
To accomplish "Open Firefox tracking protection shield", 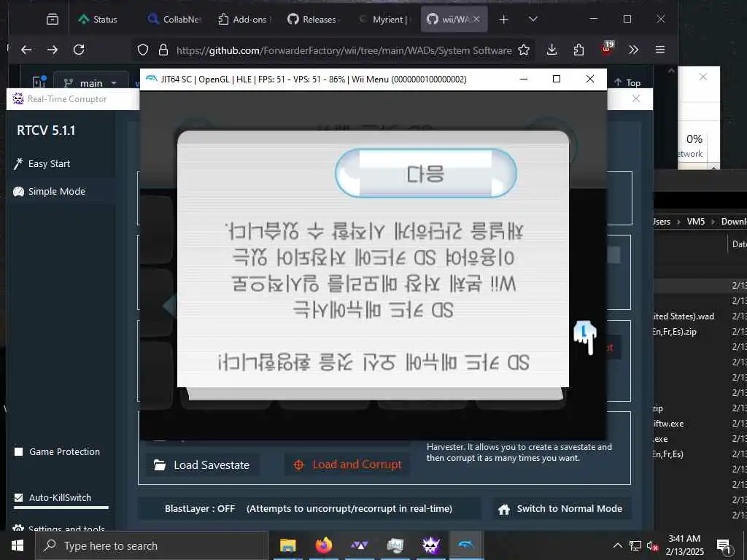I will tap(143, 50).
